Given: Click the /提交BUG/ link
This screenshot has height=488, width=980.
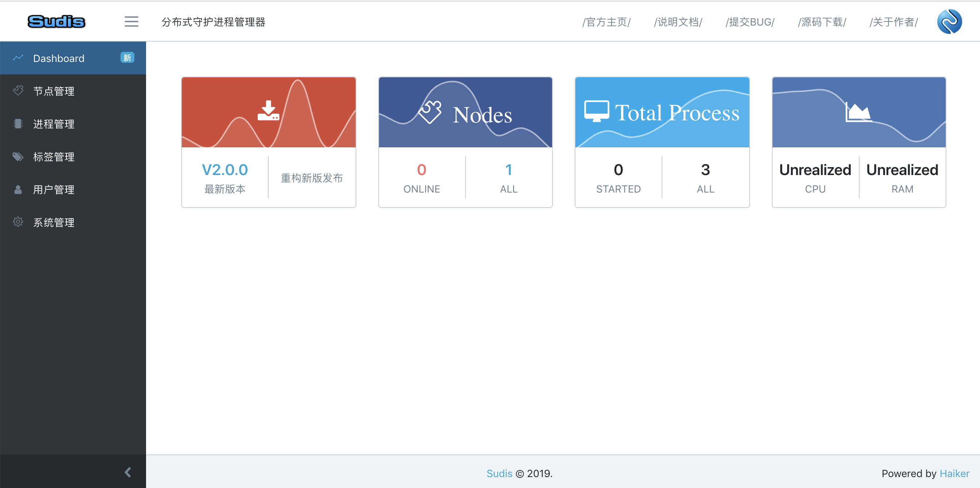Looking at the screenshot, I should [750, 22].
